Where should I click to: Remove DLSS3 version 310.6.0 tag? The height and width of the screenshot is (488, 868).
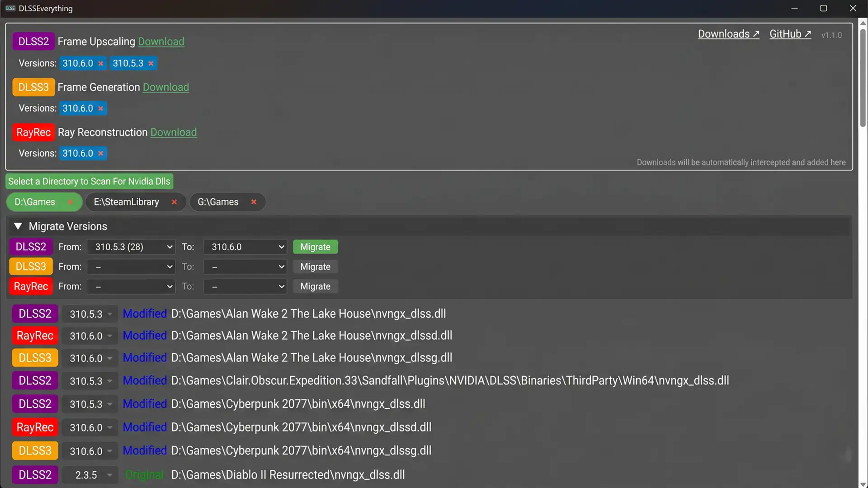(101, 108)
